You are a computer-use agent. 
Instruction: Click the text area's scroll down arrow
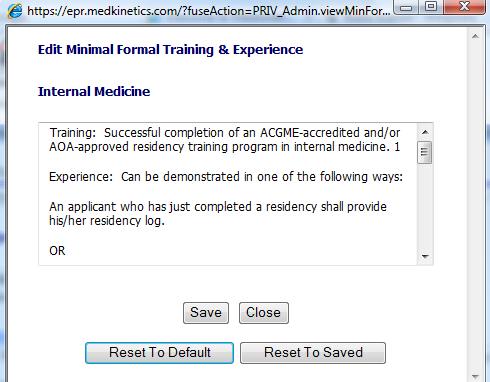[x=425, y=256]
